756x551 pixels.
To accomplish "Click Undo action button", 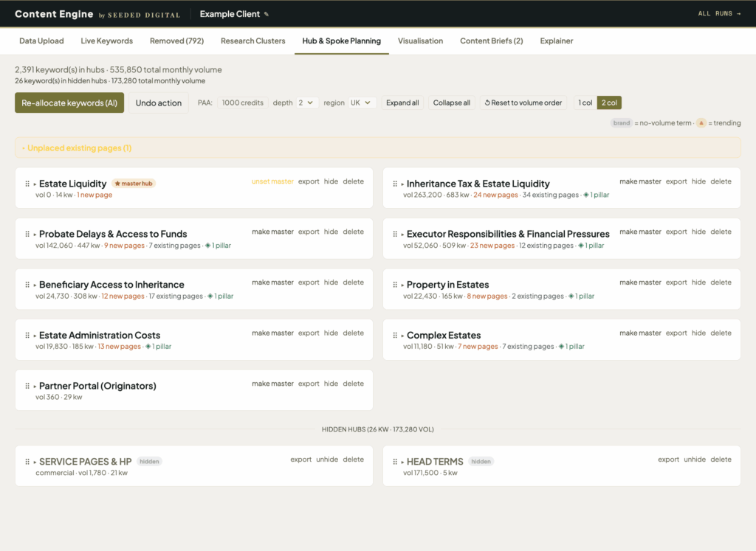I will pos(159,103).
